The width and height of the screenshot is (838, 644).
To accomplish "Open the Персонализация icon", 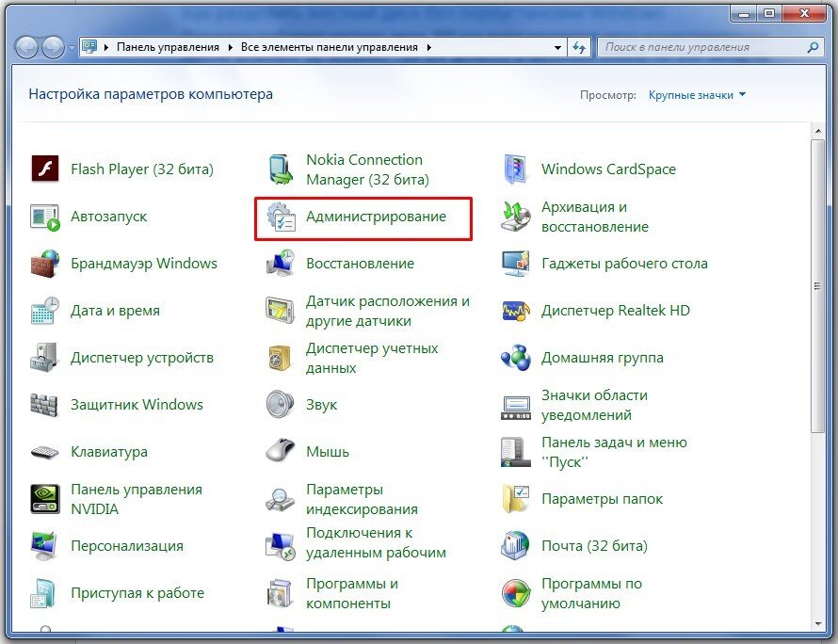I will pyautogui.click(x=45, y=546).
